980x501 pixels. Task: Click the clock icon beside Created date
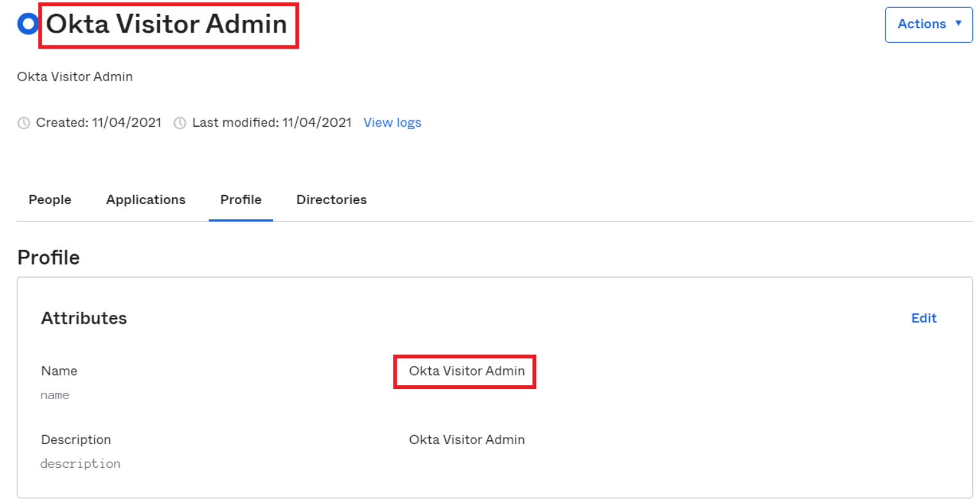(24, 123)
